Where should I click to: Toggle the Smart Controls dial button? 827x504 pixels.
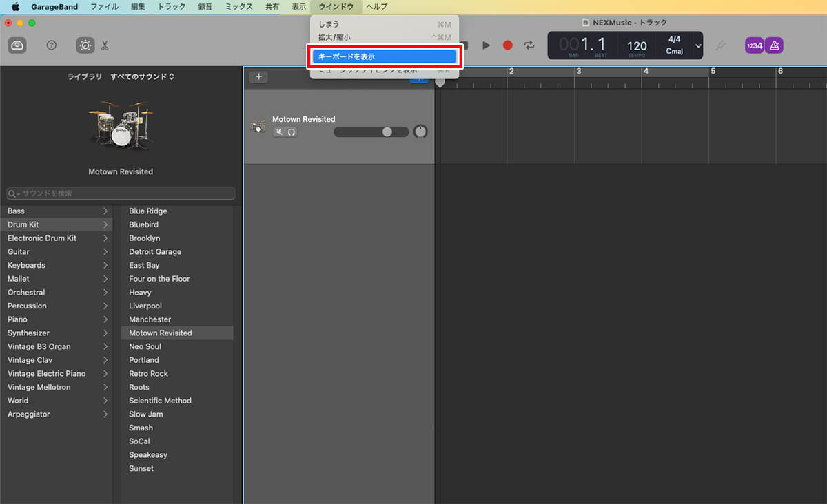click(85, 45)
